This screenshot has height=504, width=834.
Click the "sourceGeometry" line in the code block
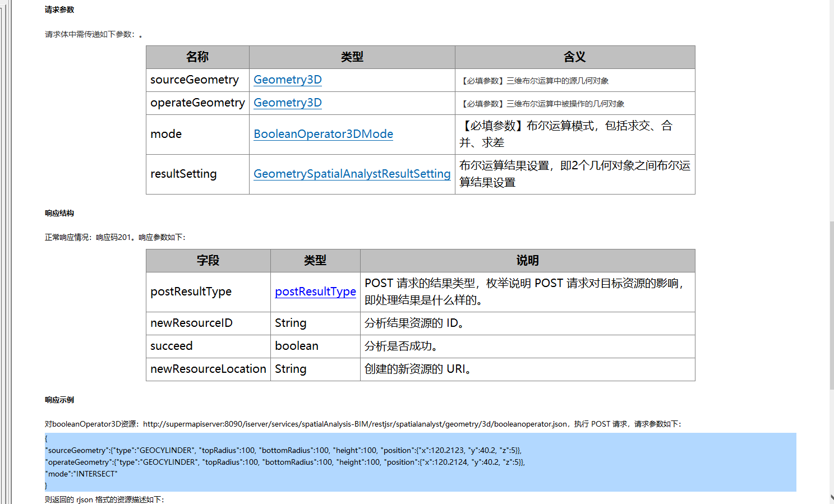coord(283,450)
